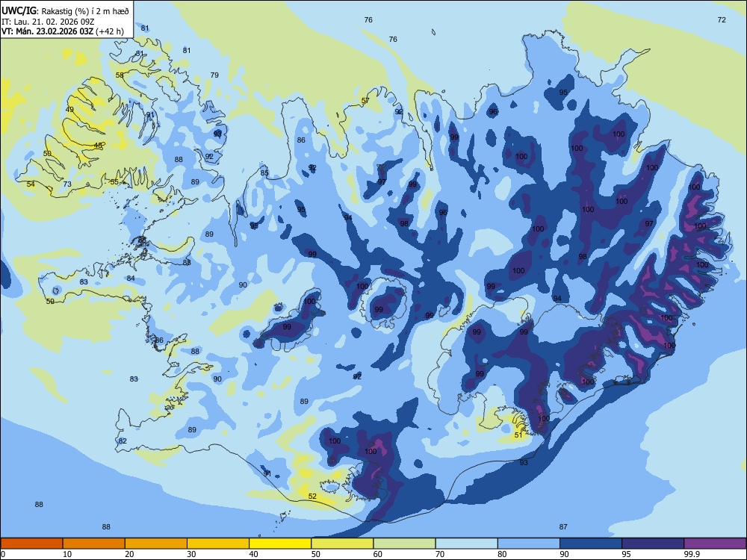Viewport: 747px width, 560px height.
Task: Click the '70' tick label on the color scale
Action: click(440, 554)
